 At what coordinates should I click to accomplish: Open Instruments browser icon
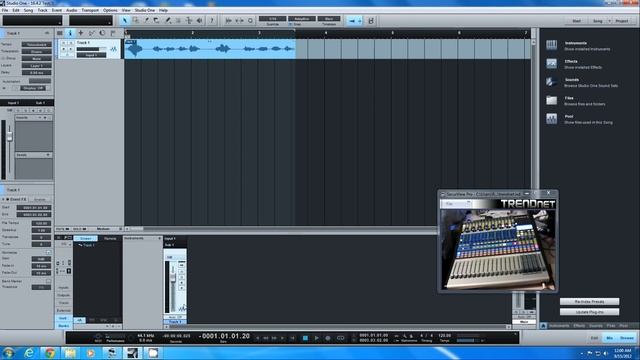551,45
